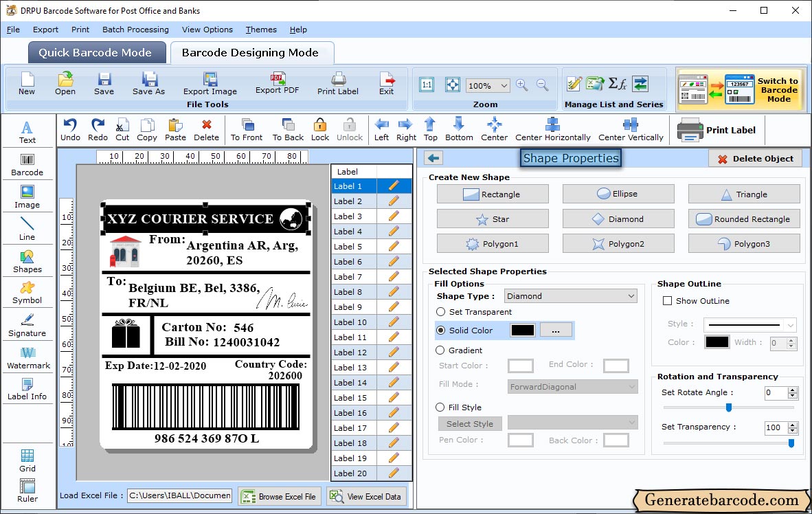Viewport: 812px width, 514px height.
Task: Create a Diamond shape
Action: tap(618, 219)
